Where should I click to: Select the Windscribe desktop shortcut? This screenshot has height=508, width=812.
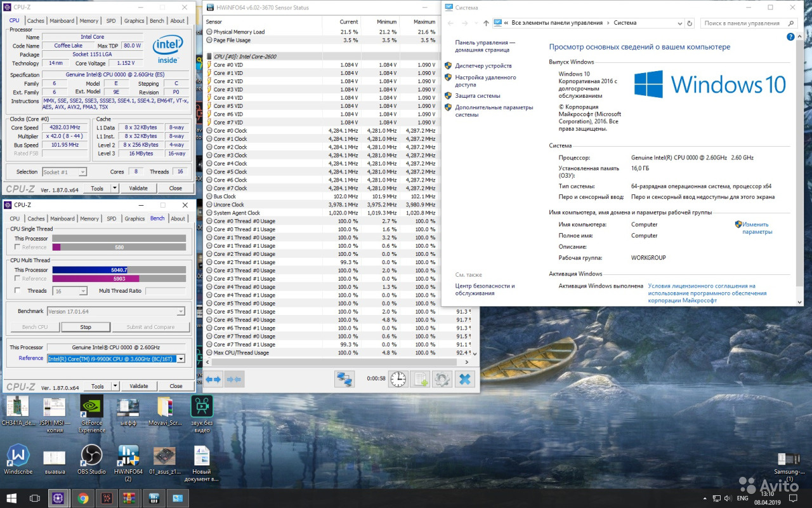coord(18,460)
